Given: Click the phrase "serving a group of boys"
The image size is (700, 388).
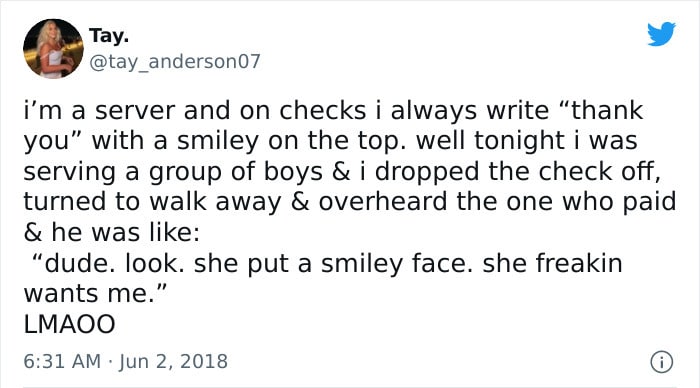Looking at the screenshot, I should (x=173, y=172).
